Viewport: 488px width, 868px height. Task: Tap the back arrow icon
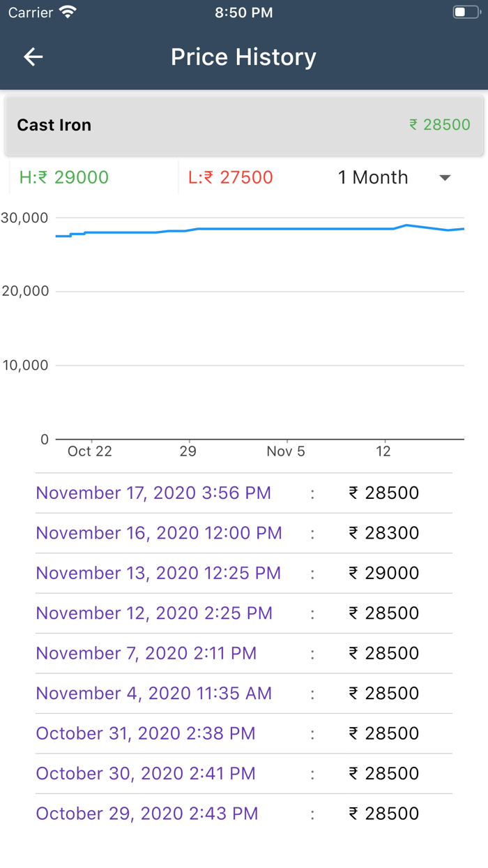(33, 57)
